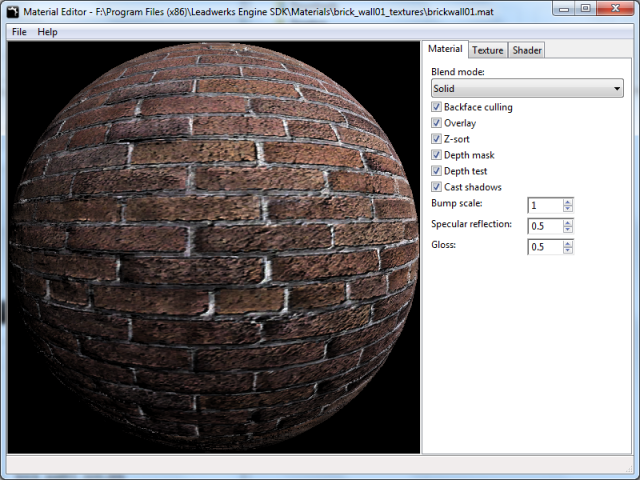Image resolution: width=640 pixels, height=480 pixels.
Task: Disable the Overlay checkbox
Action: (x=437, y=123)
